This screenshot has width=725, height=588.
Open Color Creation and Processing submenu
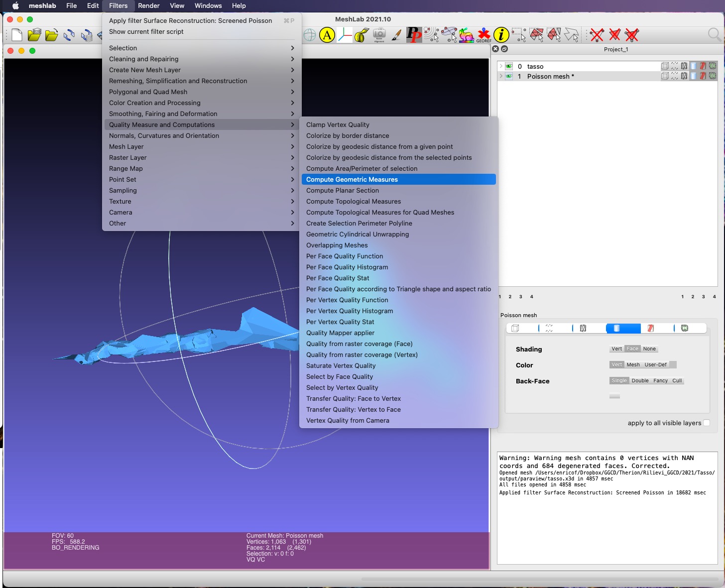click(202, 103)
